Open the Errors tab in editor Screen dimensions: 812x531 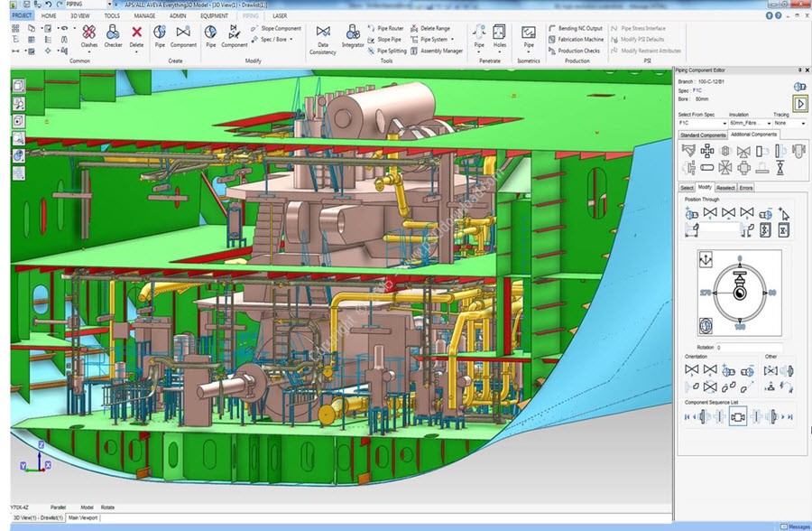tap(746, 188)
